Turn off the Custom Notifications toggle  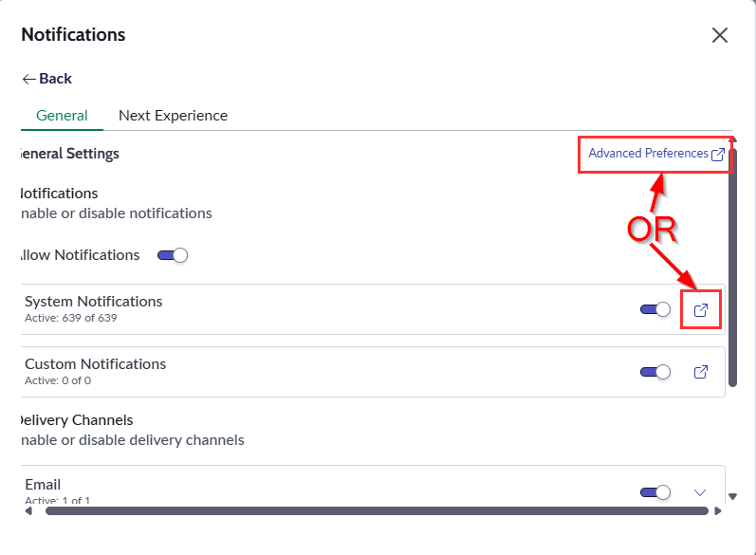tap(655, 372)
